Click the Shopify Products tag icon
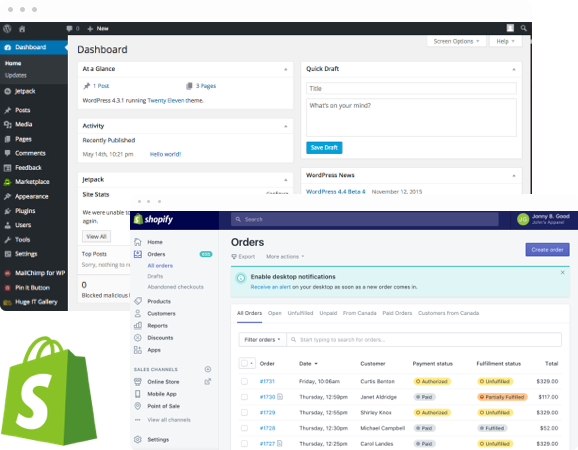This screenshot has width=578, height=450. [x=138, y=301]
